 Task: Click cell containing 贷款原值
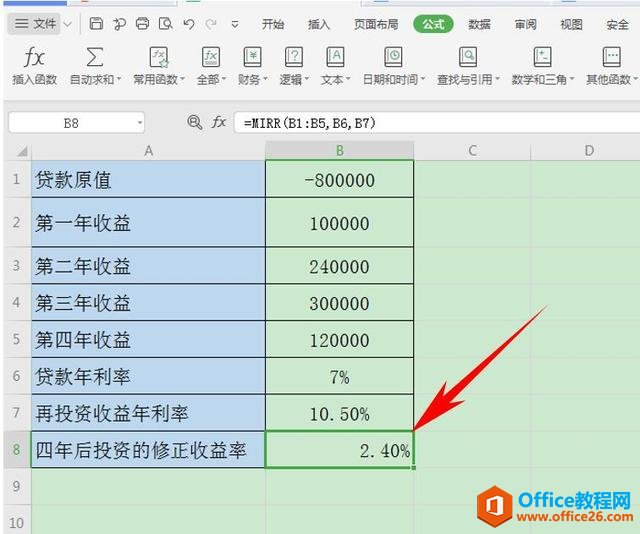pyautogui.click(x=149, y=179)
